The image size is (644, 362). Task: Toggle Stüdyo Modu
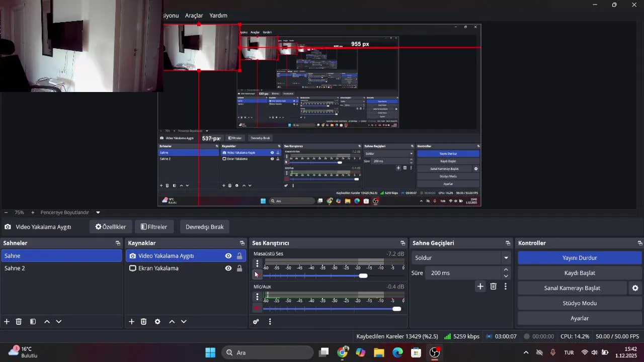coord(580,303)
